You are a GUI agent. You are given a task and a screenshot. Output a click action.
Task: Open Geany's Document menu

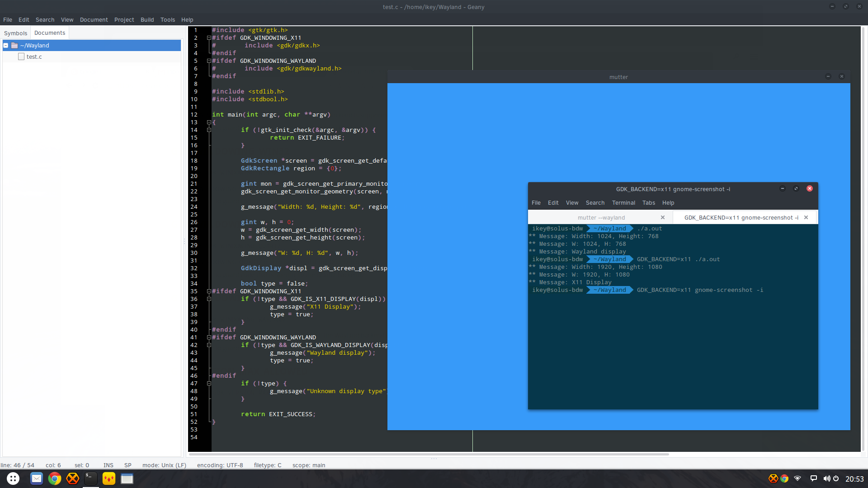point(94,20)
